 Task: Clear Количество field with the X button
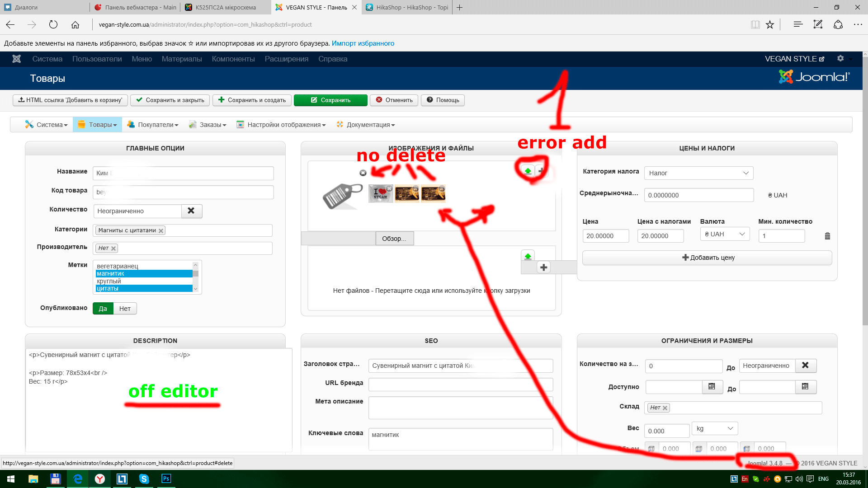191,211
